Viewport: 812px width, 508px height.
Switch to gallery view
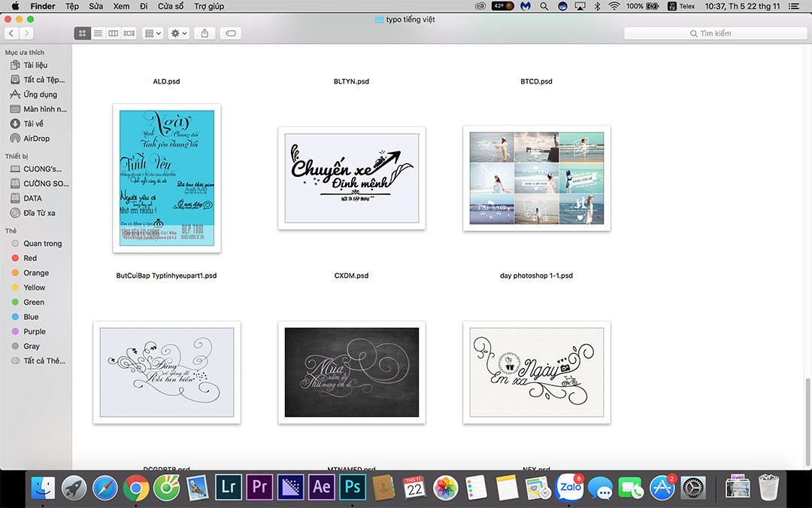[129, 33]
